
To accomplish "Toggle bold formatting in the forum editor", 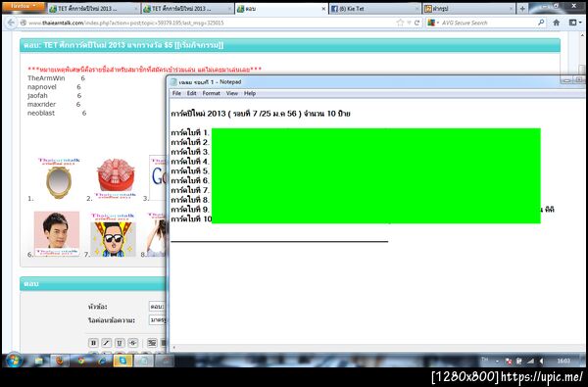I will pos(93,342).
